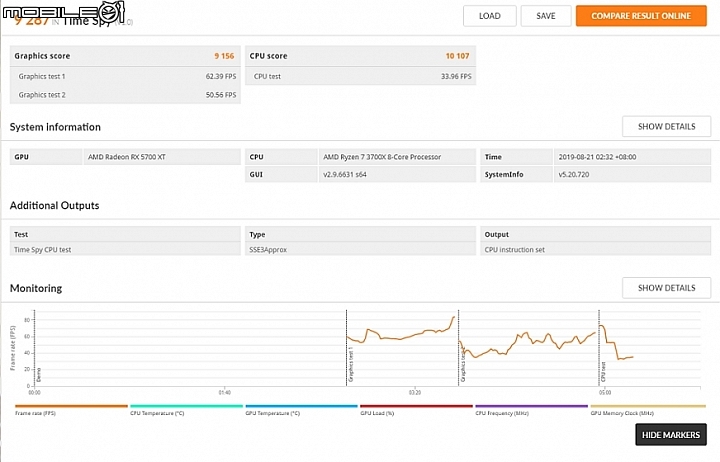Select the Demo chart marker
Viewport: 720px width, 462px height.
[x=39, y=375]
